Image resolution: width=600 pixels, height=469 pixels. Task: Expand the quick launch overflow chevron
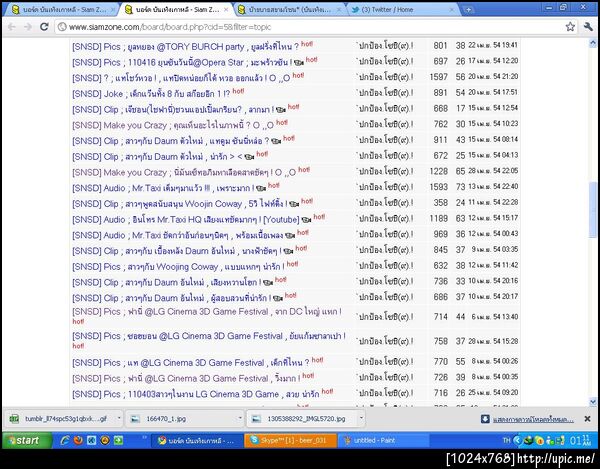[145, 437]
